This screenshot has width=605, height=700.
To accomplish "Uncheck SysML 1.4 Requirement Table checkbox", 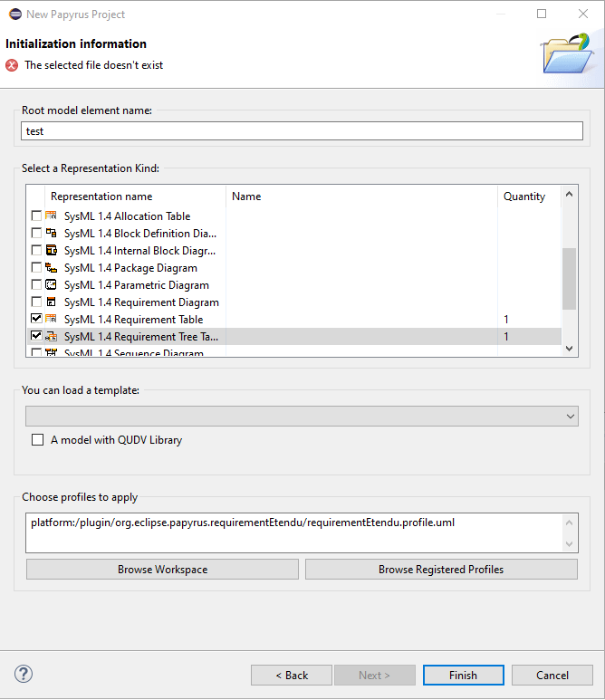I will tap(36, 319).
